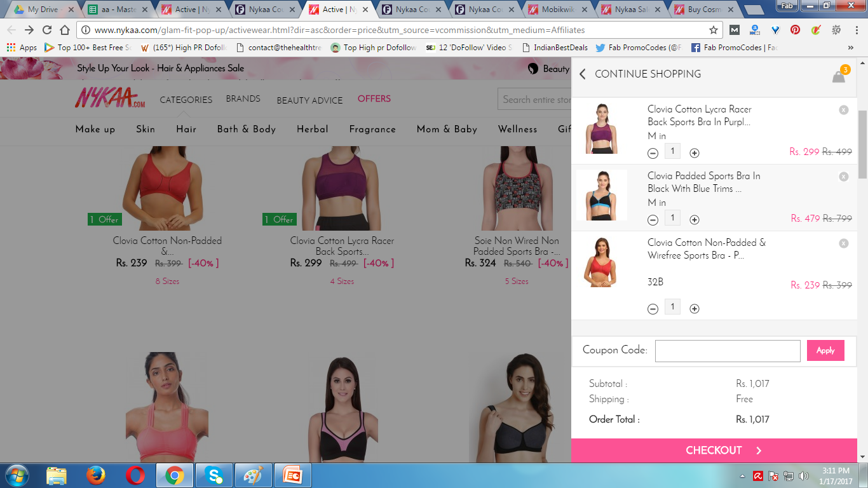Select the Hair category
This screenshot has height=488, width=868.
(186, 129)
